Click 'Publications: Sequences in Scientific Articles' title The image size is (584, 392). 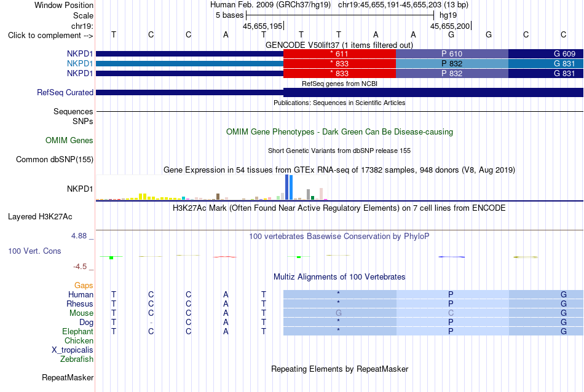tap(339, 103)
